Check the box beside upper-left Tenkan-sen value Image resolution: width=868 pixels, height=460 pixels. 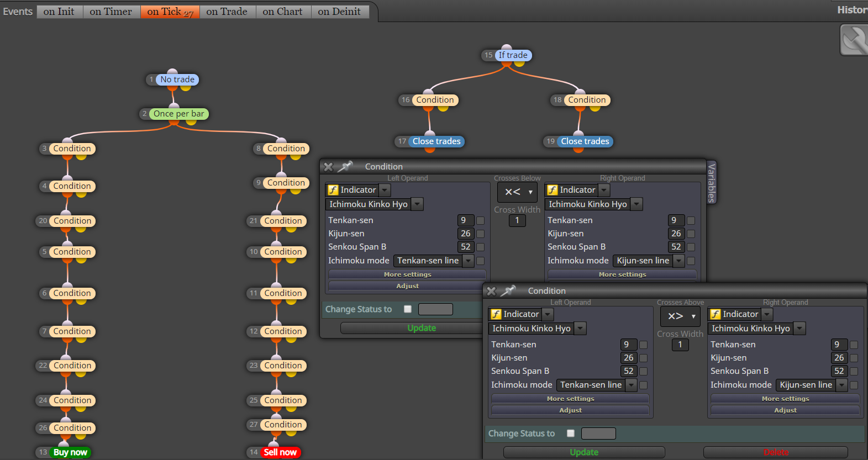481,220
